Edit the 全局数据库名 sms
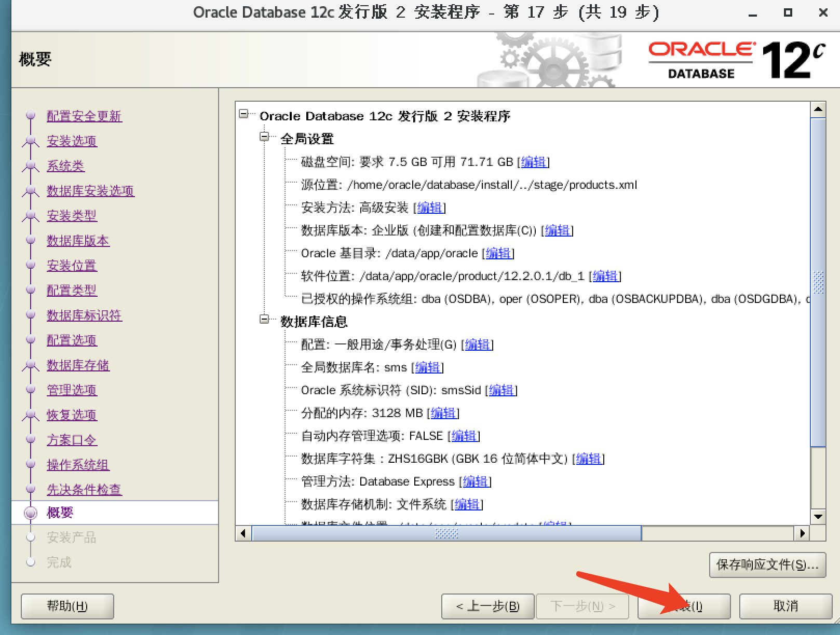The image size is (840, 635). 427,367
